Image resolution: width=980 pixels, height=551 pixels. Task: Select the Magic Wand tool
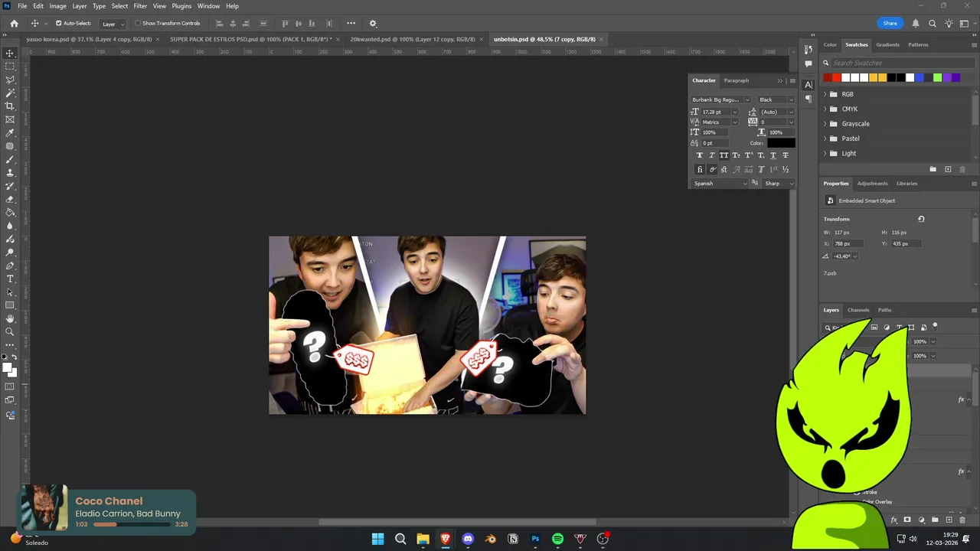point(10,93)
